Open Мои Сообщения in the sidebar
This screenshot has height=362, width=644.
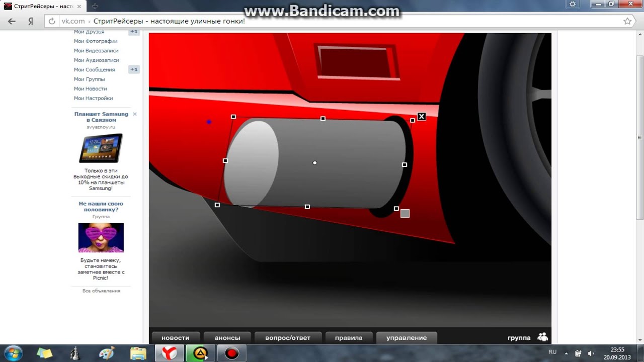94,70
